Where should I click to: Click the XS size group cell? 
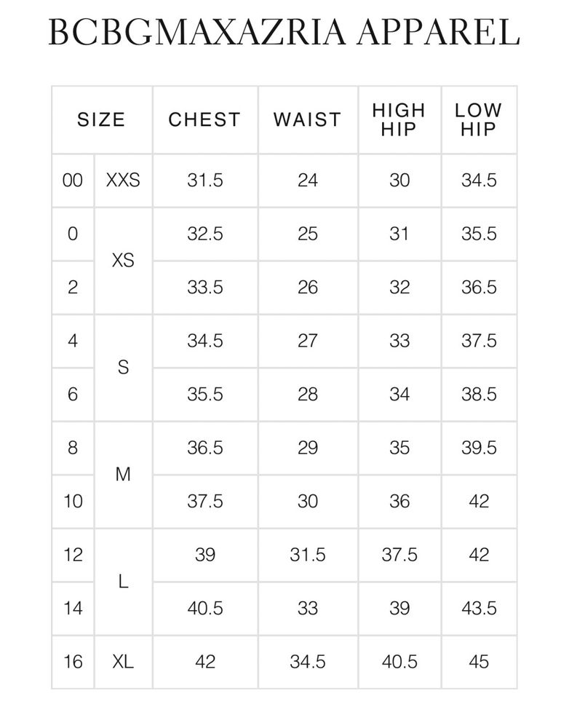[123, 261]
